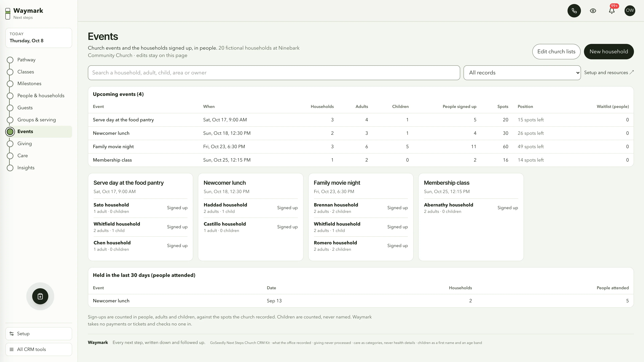This screenshot has height=362, width=644.
Task: Toggle the eye view icon
Action: click(x=593, y=11)
